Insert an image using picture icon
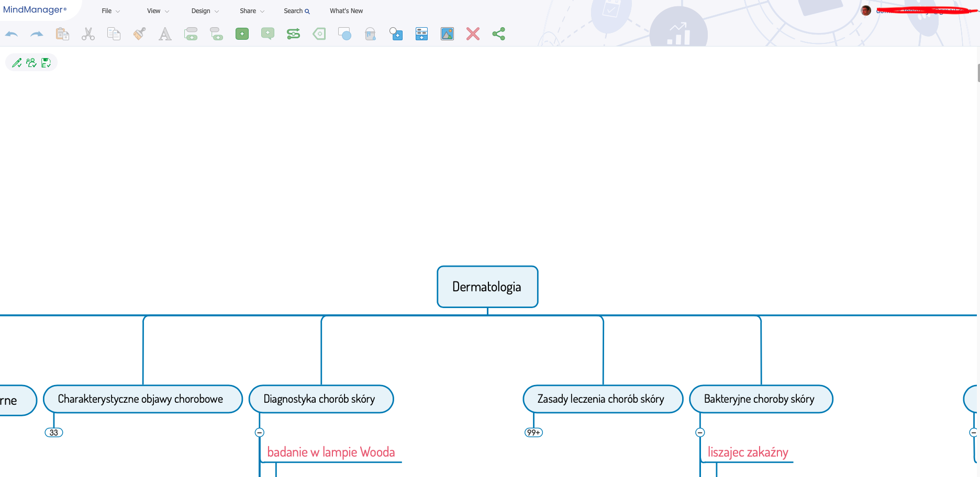 point(447,34)
